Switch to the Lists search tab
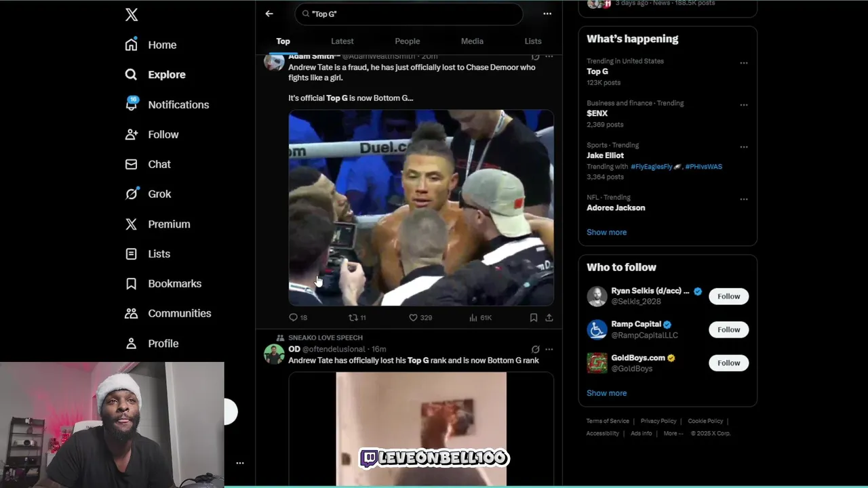This screenshot has height=488, width=868. [x=533, y=41]
